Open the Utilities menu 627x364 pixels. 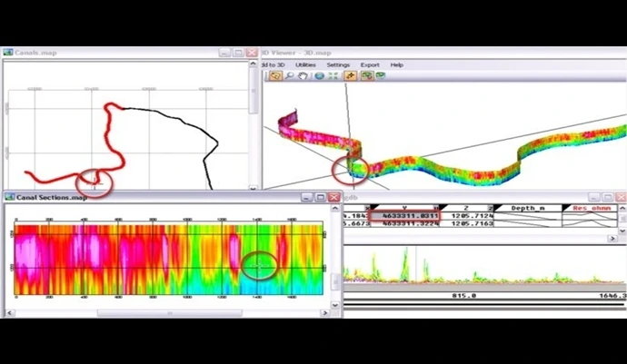click(305, 65)
